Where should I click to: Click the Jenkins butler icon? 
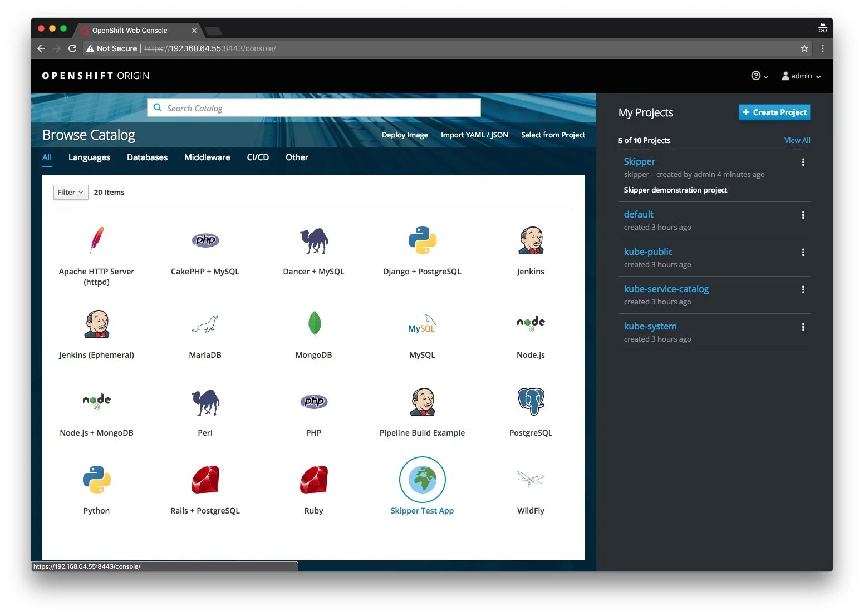pos(531,240)
